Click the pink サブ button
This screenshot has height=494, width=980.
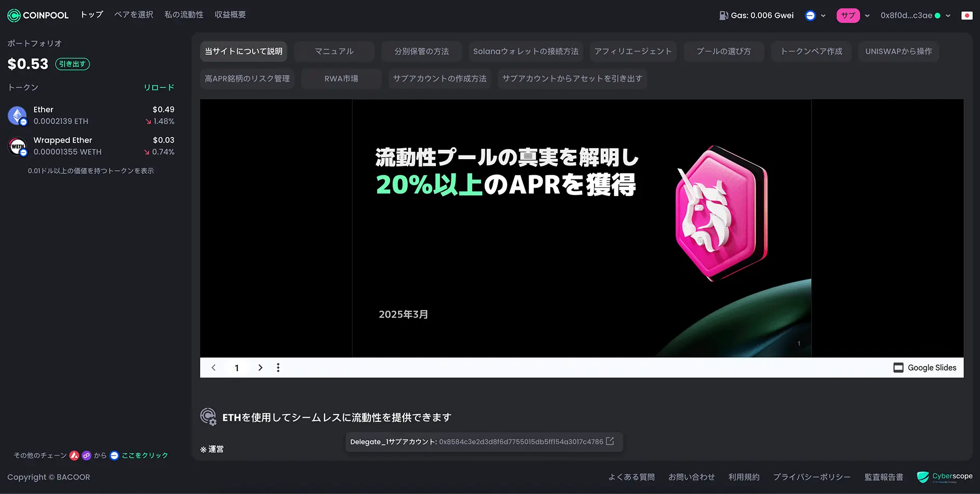(x=848, y=16)
